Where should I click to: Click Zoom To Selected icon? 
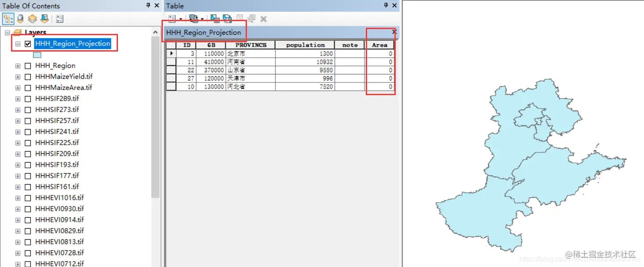251,19
